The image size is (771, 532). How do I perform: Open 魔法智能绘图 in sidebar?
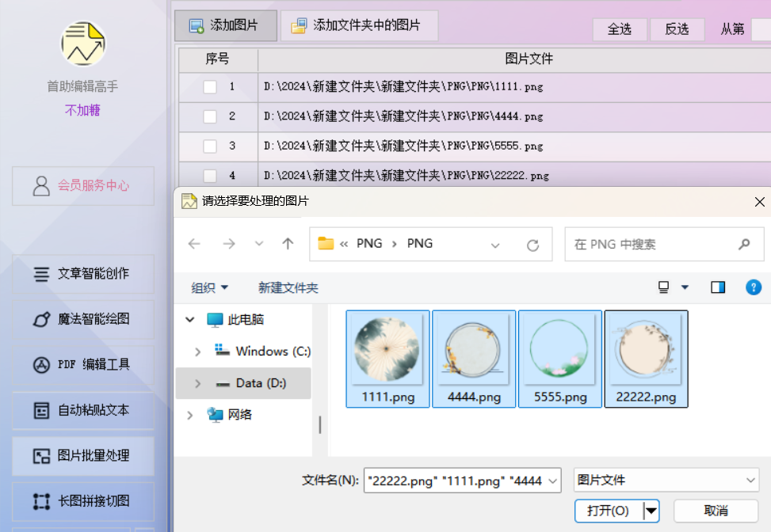[83, 319]
